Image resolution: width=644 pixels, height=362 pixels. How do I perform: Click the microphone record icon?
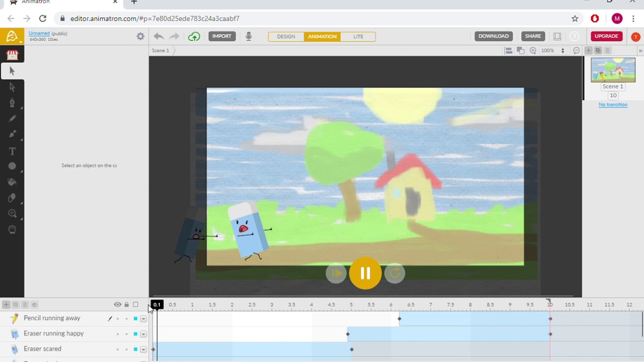click(x=249, y=36)
